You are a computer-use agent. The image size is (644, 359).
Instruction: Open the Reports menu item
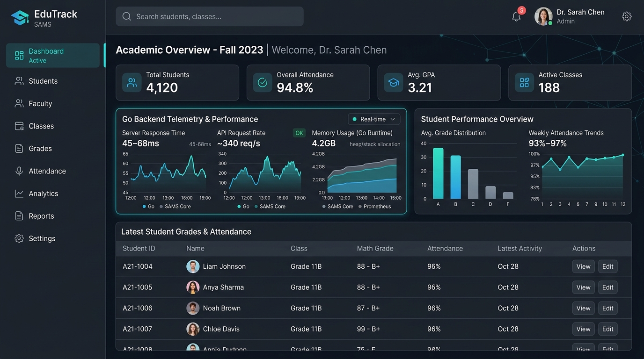53,215
